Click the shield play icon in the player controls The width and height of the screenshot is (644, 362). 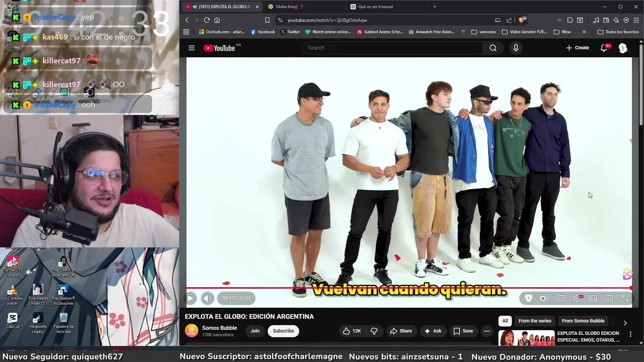528,298
